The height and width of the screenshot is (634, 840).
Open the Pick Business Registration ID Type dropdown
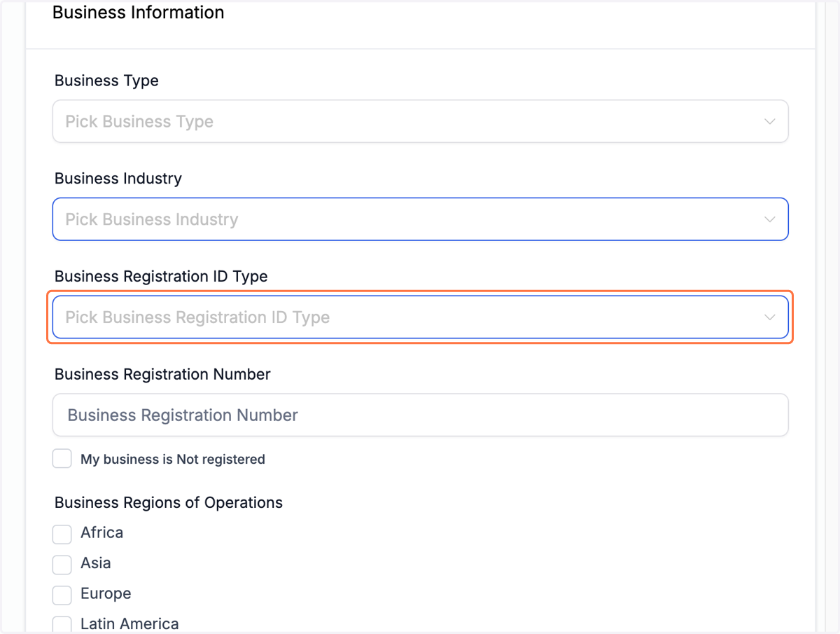(x=420, y=317)
